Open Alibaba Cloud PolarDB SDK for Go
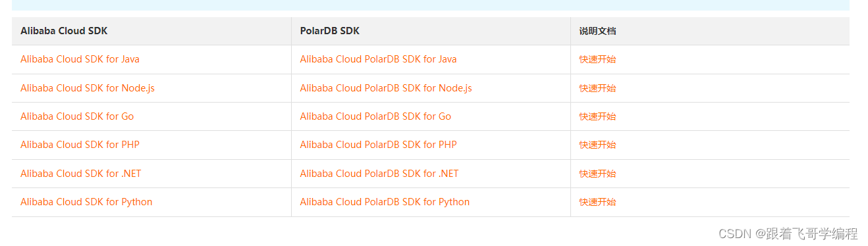Screen dimensions: 868x246 tap(375, 116)
